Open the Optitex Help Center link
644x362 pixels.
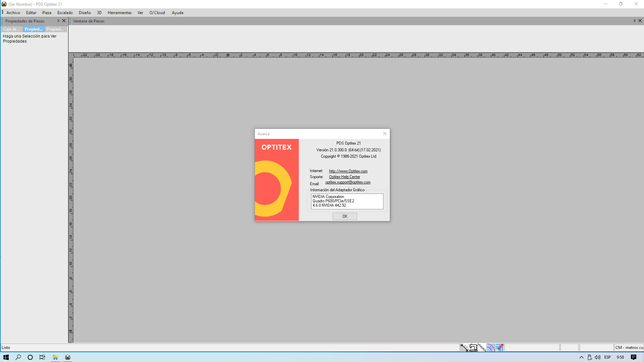(x=344, y=177)
